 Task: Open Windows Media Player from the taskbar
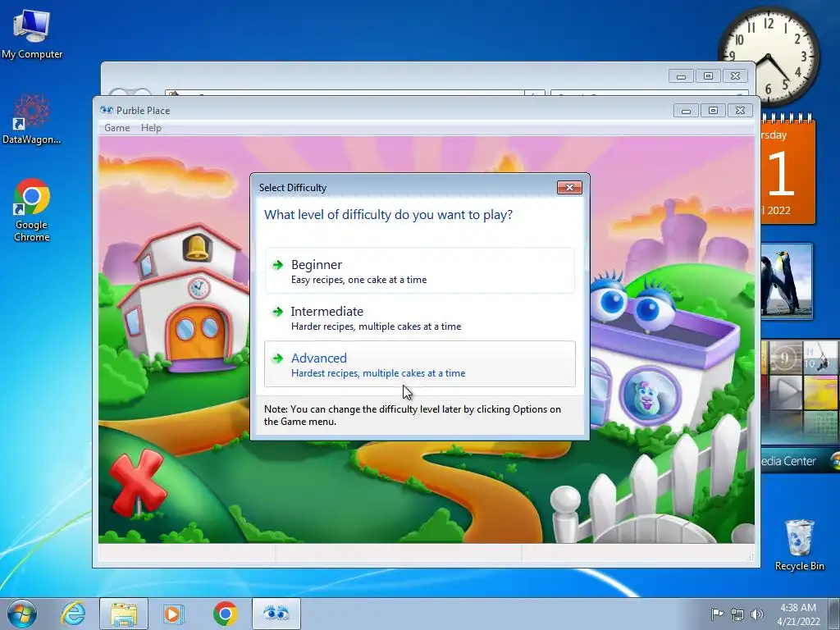tap(173, 614)
